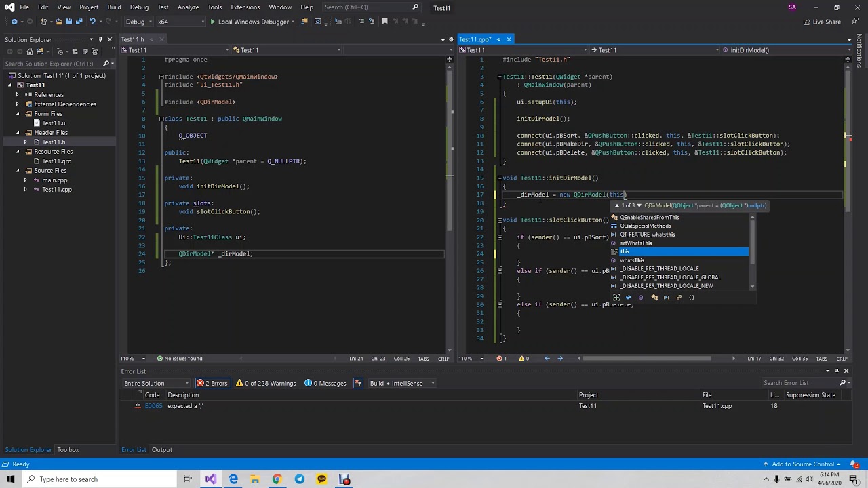Click the Description column header
Viewport: 868px width, 488px height.
pos(183,395)
